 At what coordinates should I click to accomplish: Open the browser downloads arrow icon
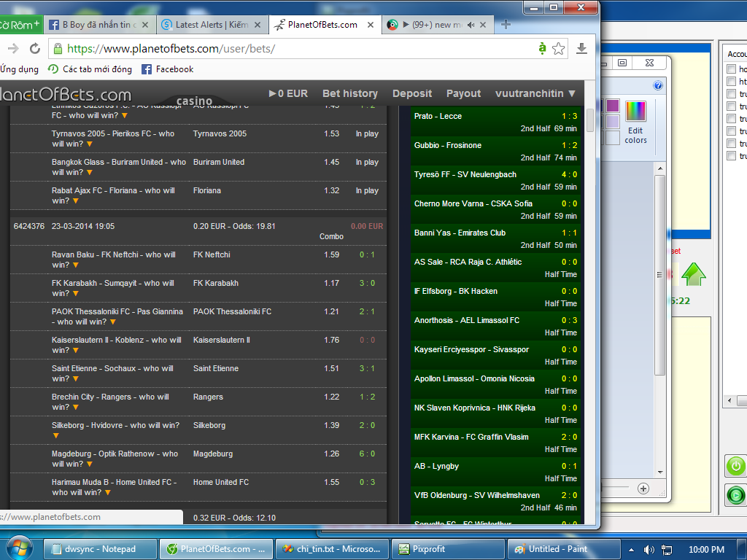(581, 49)
